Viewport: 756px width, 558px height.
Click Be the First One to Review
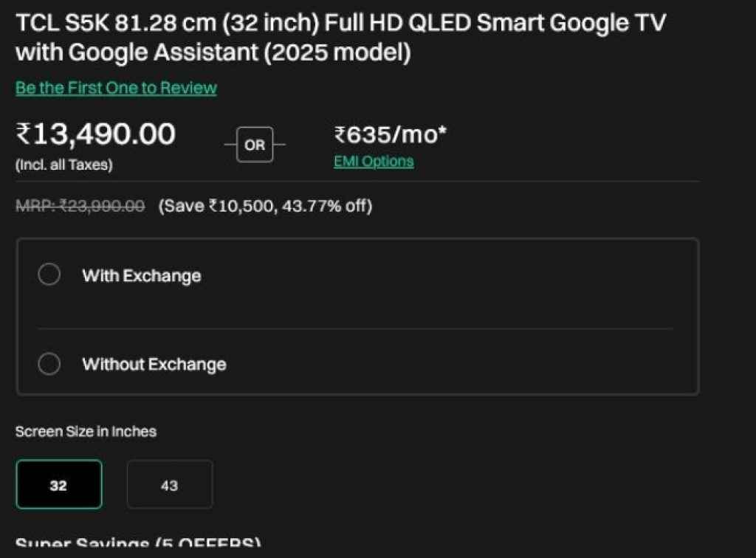116,87
